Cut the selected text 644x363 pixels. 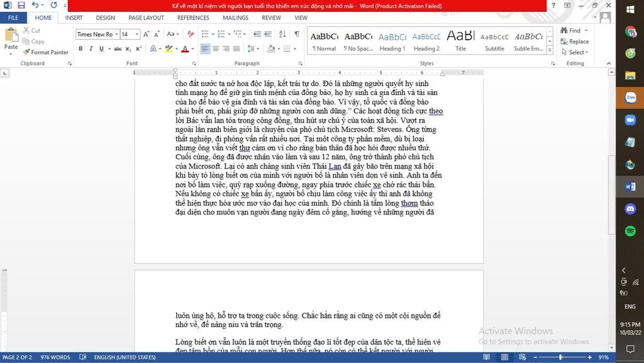[31, 30]
